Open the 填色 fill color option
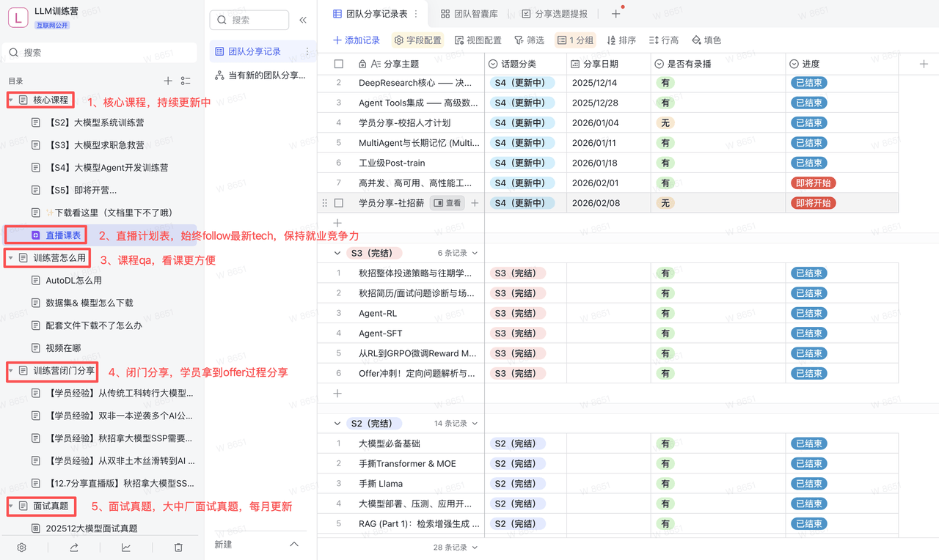 pyautogui.click(x=706, y=40)
